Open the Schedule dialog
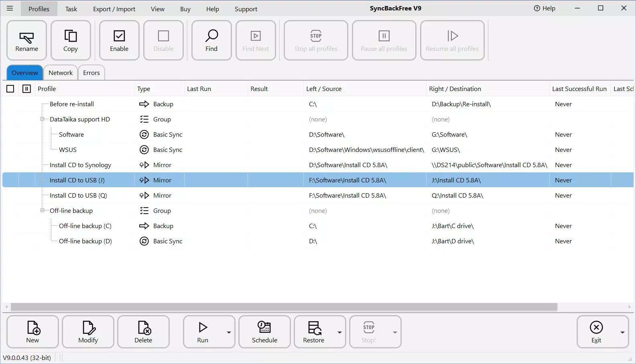Image resolution: width=636 pixels, height=364 pixels. tap(264, 332)
